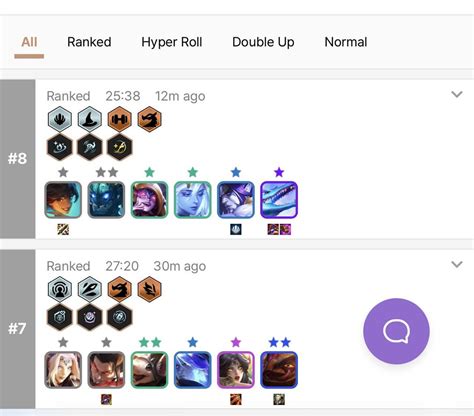The width and height of the screenshot is (474, 416).
Task: Click the red dragon champion in match #7
Action: pyautogui.click(x=279, y=370)
